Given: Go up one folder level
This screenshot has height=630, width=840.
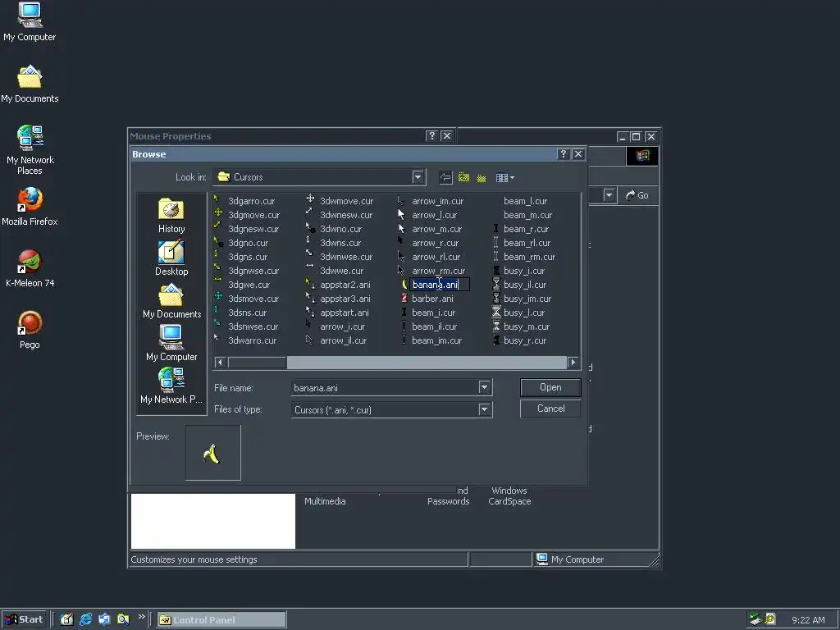Looking at the screenshot, I should coord(464,177).
